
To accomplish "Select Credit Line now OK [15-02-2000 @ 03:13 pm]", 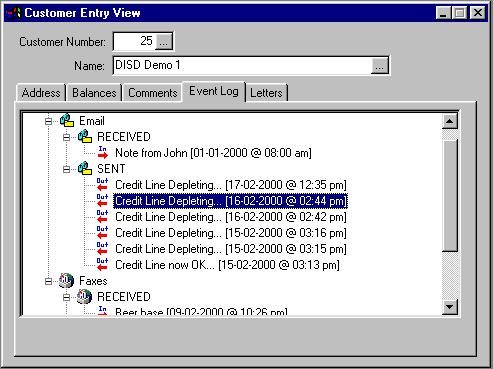I will (x=227, y=265).
